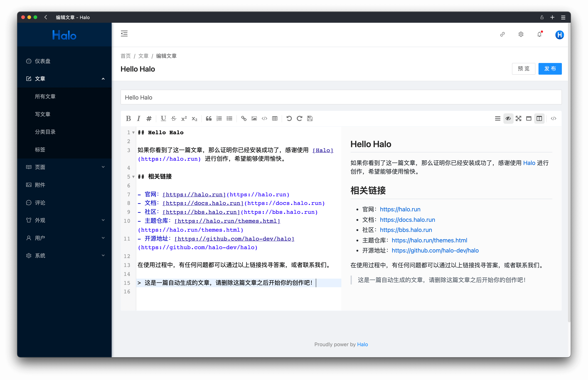Click the blue 发布 publish button
Image resolution: width=588 pixels, height=380 pixels.
coord(550,69)
